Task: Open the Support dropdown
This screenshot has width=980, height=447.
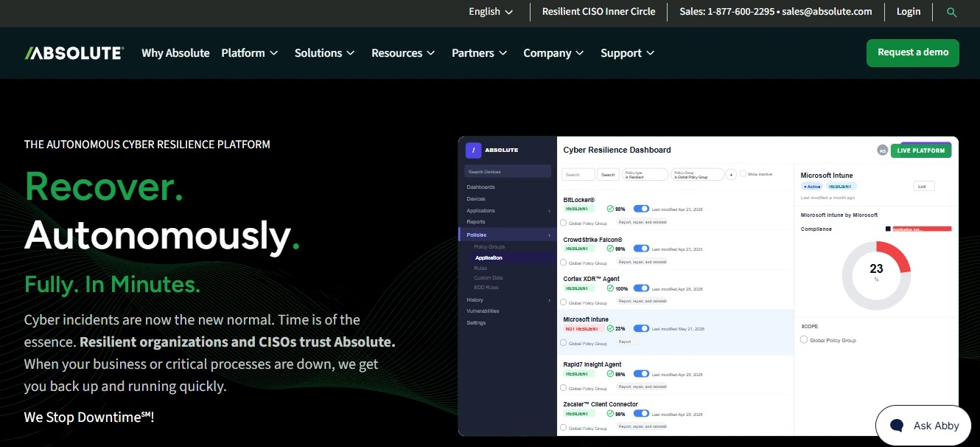Action: (627, 53)
